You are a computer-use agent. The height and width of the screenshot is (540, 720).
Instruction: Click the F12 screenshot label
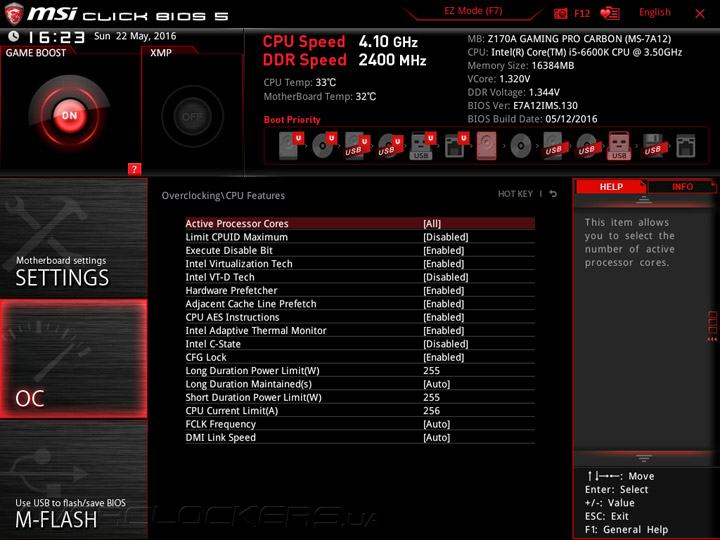pyautogui.click(x=582, y=13)
